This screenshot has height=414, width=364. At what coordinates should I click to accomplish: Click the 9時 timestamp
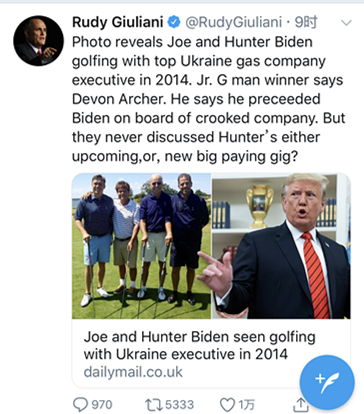tap(306, 22)
